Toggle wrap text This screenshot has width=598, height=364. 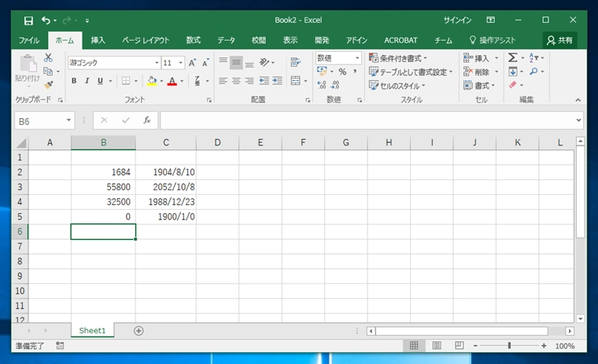(296, 62)
